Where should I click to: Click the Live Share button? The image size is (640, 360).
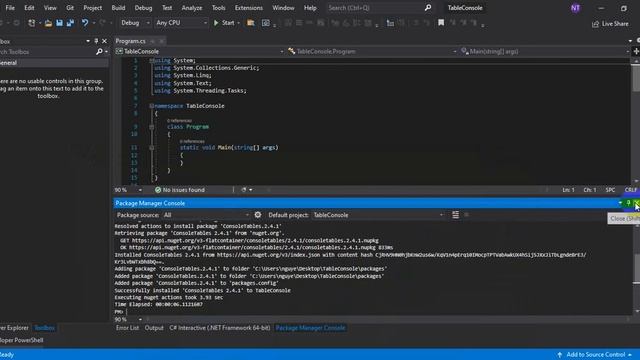610,24
